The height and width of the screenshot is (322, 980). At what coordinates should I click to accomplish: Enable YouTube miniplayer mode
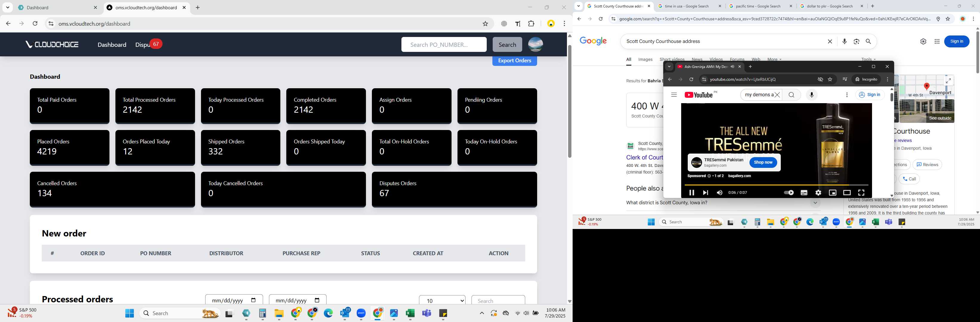(832, 193)
